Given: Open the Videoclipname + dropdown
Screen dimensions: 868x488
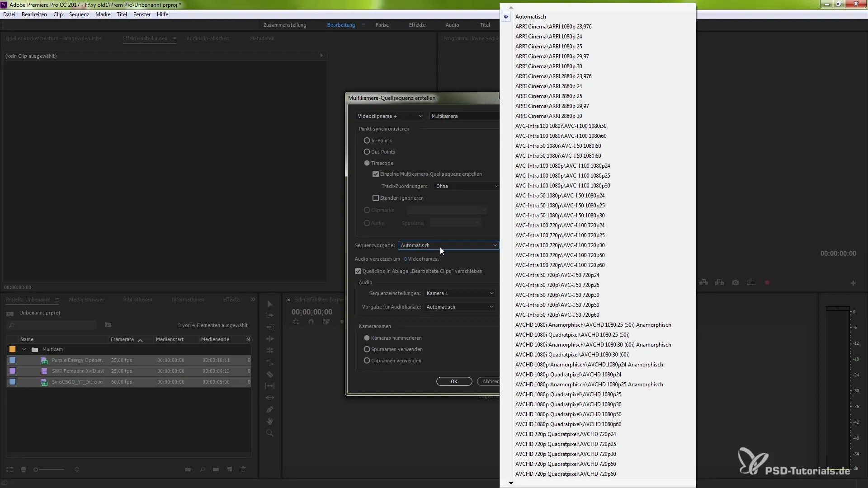Looking at the screenshot, I should (390, 116).
